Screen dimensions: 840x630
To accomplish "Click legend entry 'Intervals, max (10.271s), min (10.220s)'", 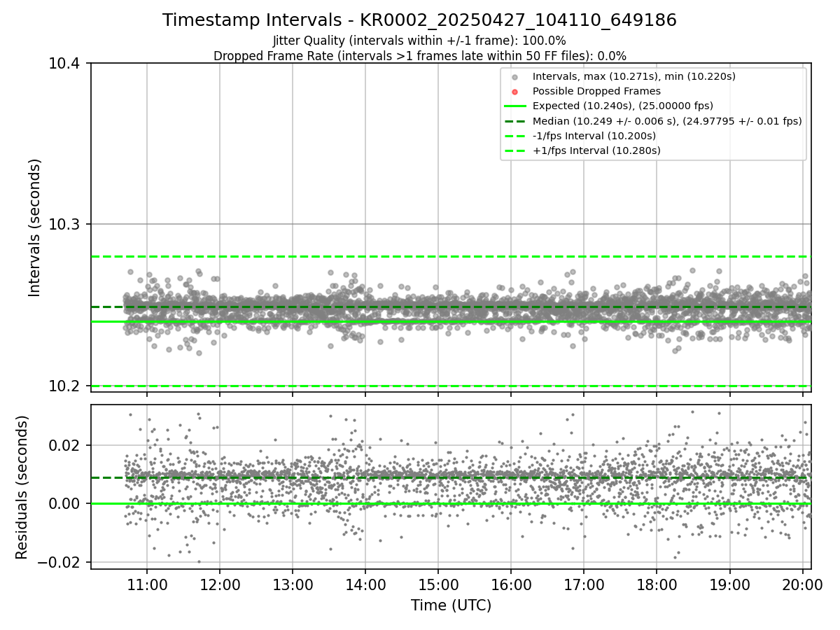I will (634, 76).
